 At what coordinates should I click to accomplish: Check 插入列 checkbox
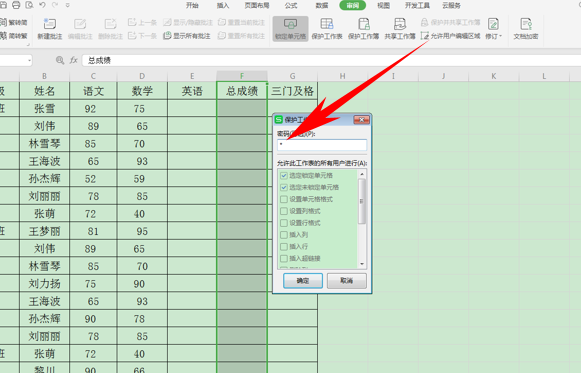284,235
